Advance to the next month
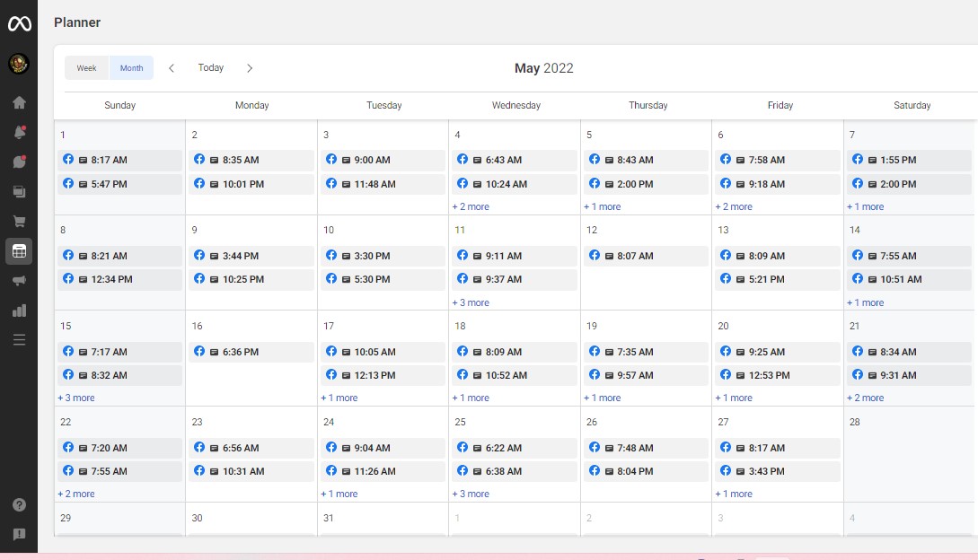Screen dimensions: 978x560 click(x=250, y=68)
